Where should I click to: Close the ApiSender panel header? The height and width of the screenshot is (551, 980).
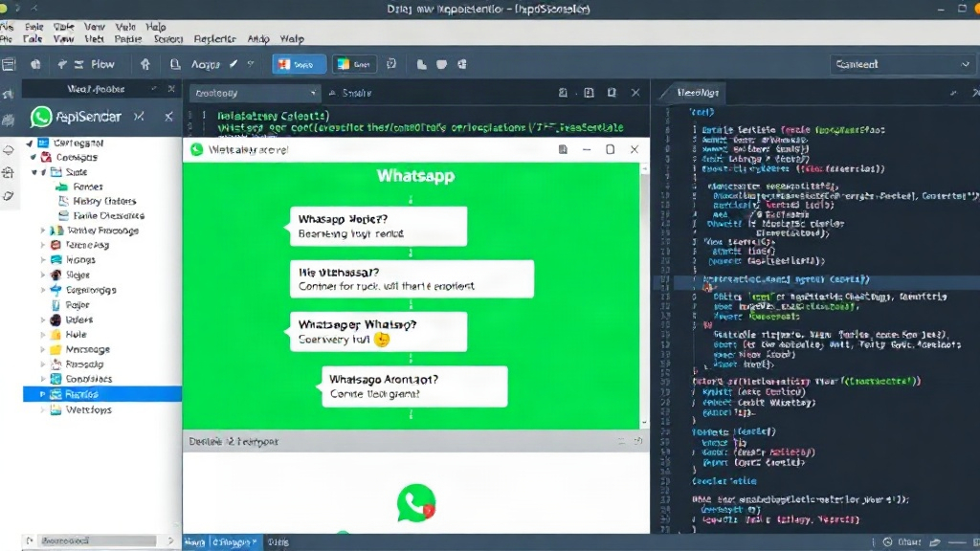(168, 116)
